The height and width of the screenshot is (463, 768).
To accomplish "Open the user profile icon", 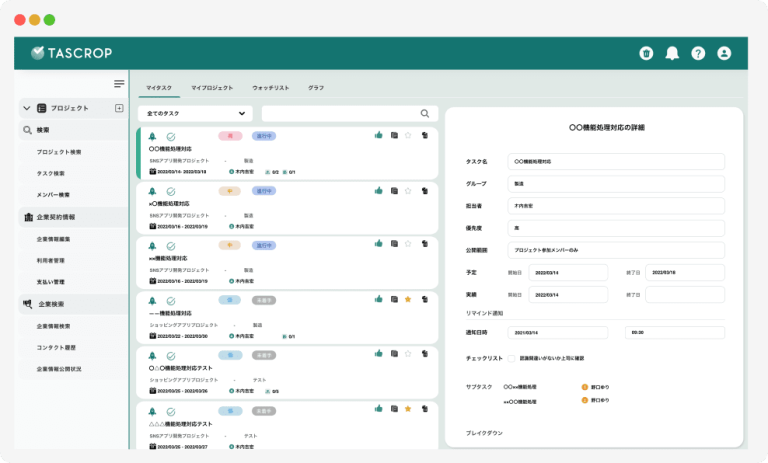I will 724,54.
